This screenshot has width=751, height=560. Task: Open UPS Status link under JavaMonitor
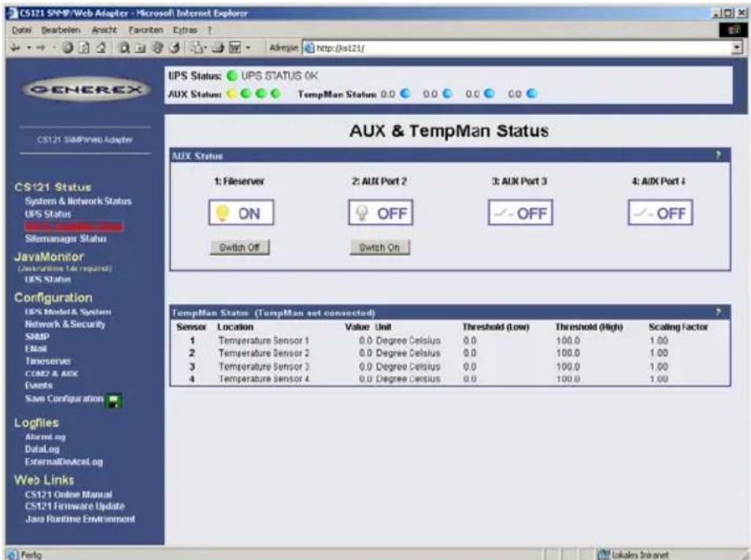[48, 279]
